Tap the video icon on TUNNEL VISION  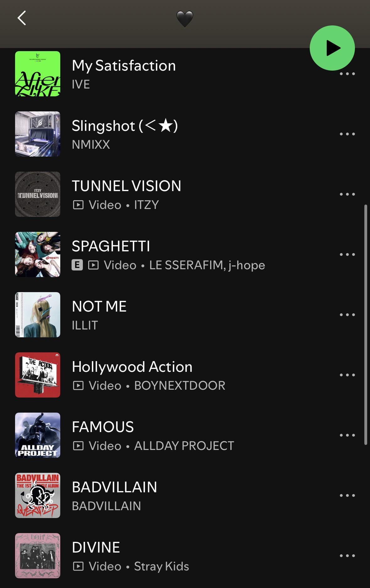(x=78, y=205)
